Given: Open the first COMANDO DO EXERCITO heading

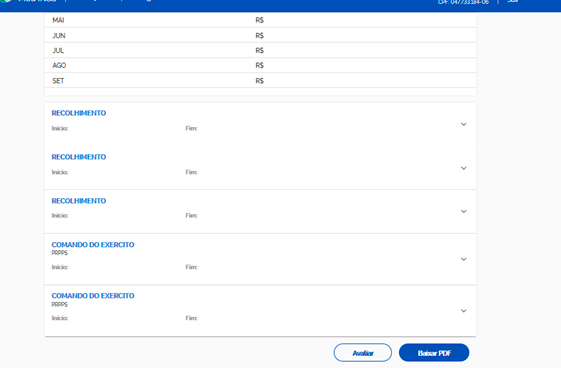Looking at the screenshot, I should click(93, 245).
